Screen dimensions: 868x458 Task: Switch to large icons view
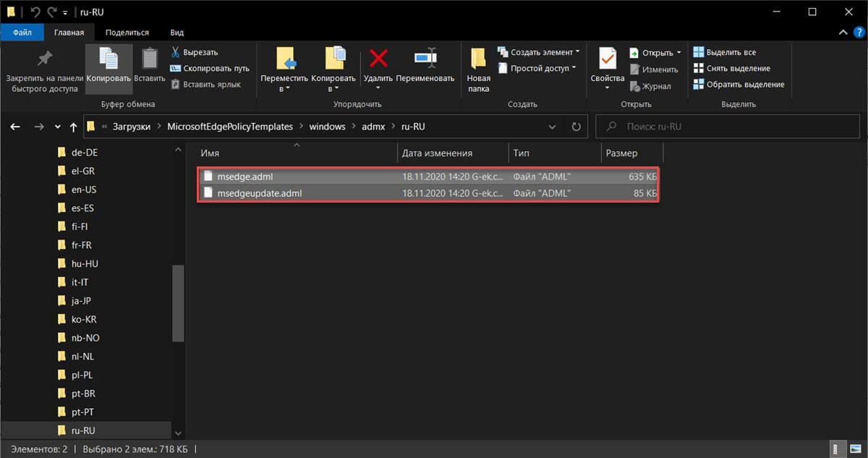[856, 449]
